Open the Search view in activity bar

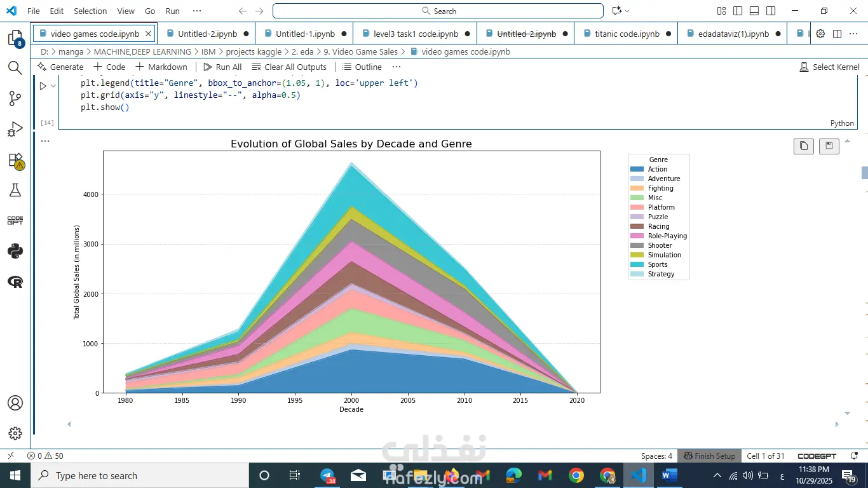pos(15,68)
